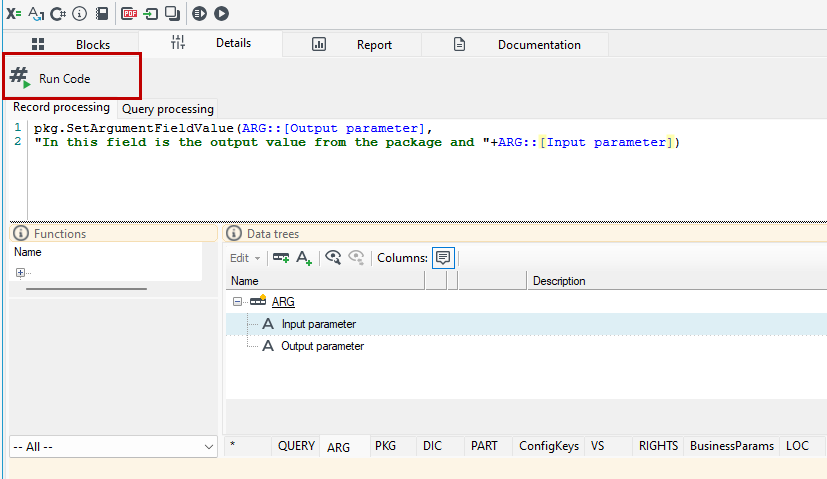Click the page icon on Documentation tab

459,44
